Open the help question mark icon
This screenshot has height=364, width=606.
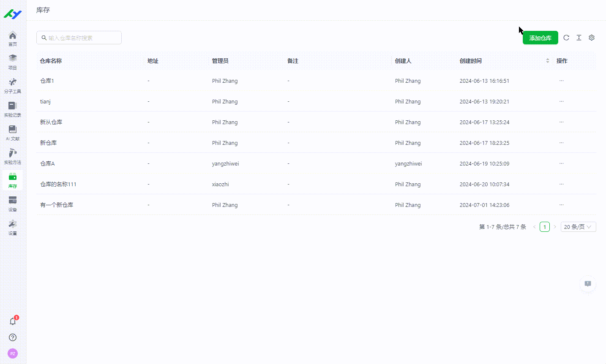[x=13, y=337]
